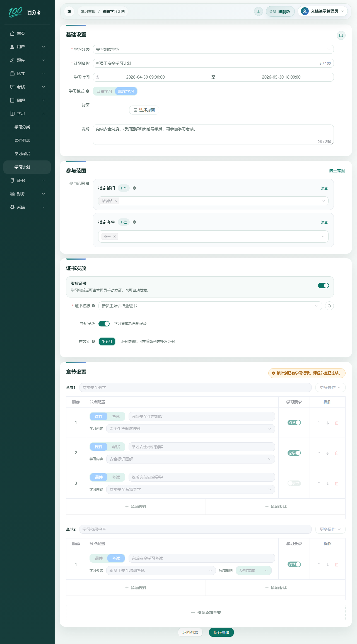Toggle the 发放证书 switch off
The width and height of the screenshot is (357, 644).
coord(324,286)
